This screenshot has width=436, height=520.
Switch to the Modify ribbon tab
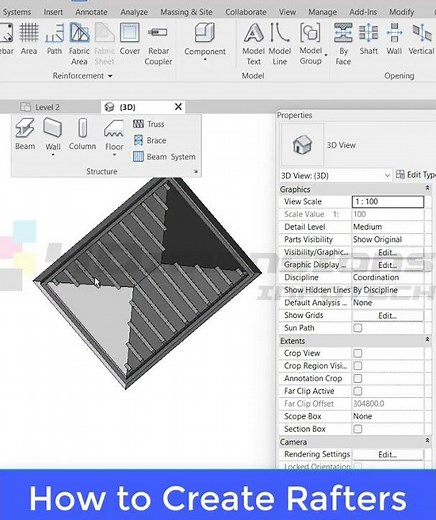point(402,12)
